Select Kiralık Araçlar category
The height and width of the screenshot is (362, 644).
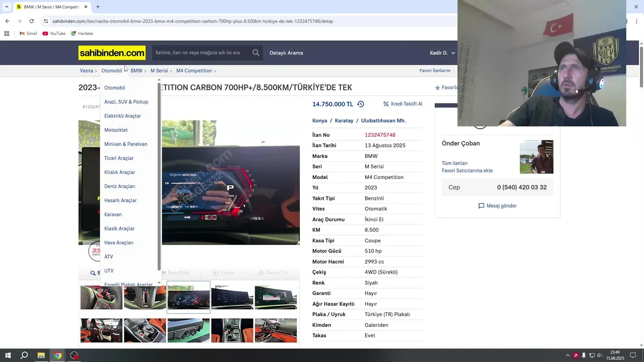[x=120, y=172]
